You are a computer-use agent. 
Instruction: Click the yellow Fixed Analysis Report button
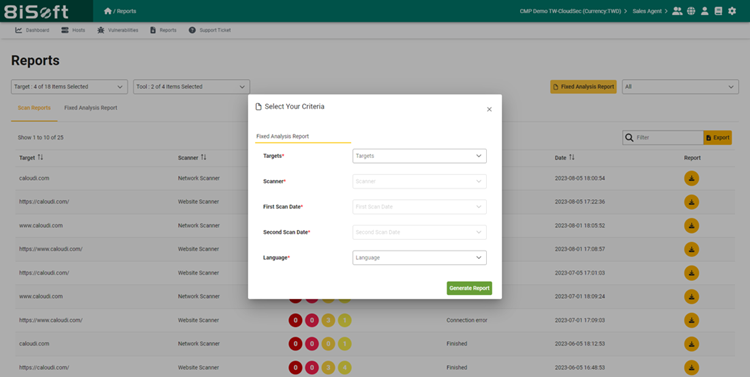point(583,87)
